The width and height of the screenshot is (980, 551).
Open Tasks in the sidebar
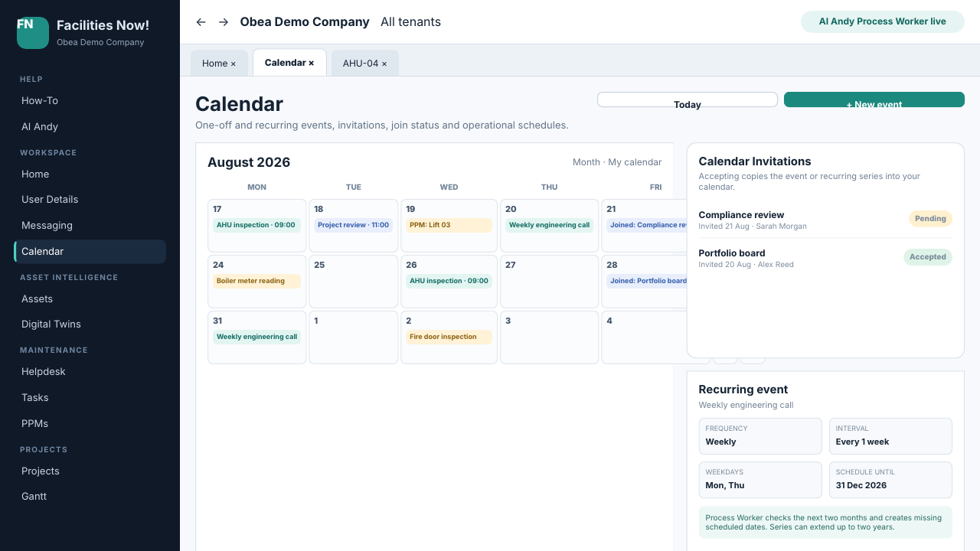point(90,398)
